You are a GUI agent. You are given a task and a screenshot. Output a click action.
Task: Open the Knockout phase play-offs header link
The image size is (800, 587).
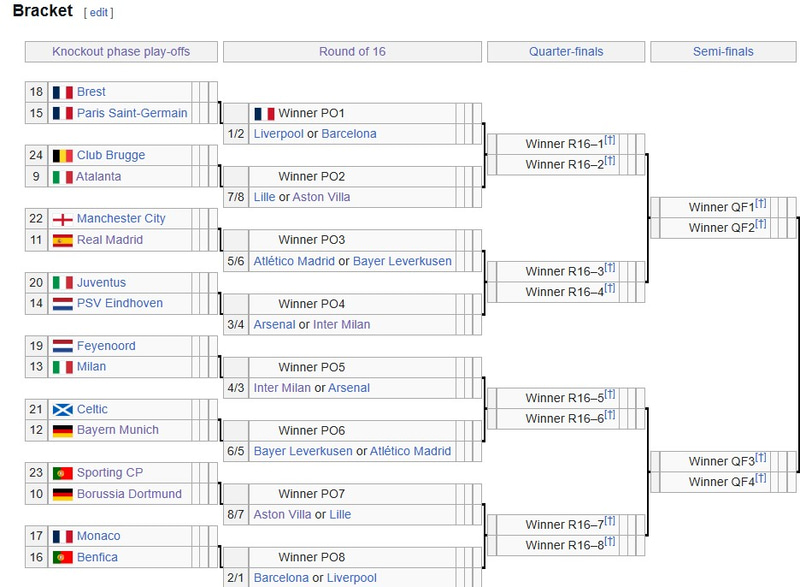[x=121, y=52]
